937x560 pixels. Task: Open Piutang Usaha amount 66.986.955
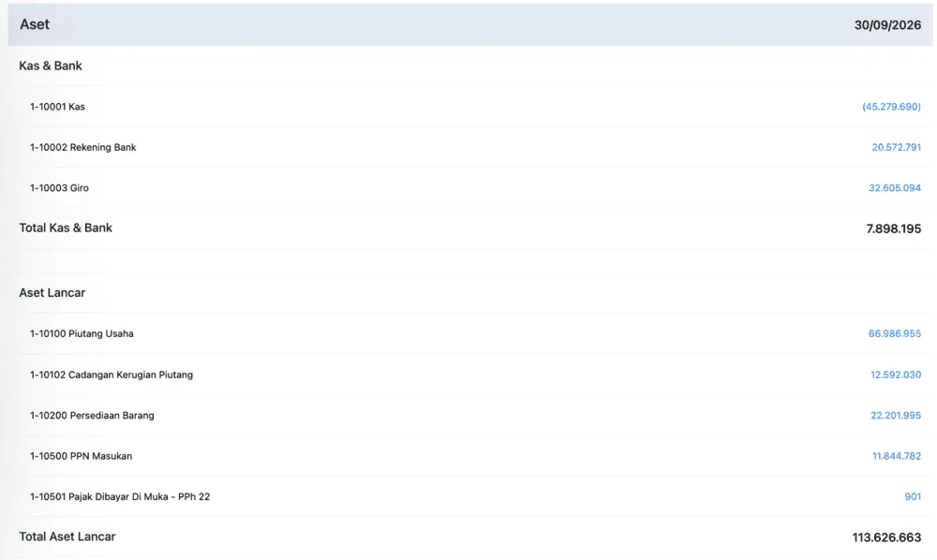click(x=895, y=333)
